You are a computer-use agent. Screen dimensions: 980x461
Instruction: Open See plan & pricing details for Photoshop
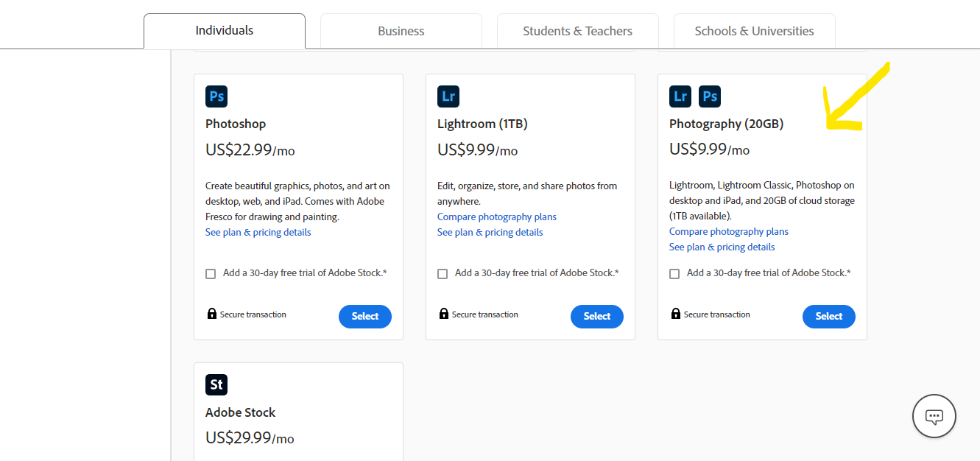tap(258, 232)
